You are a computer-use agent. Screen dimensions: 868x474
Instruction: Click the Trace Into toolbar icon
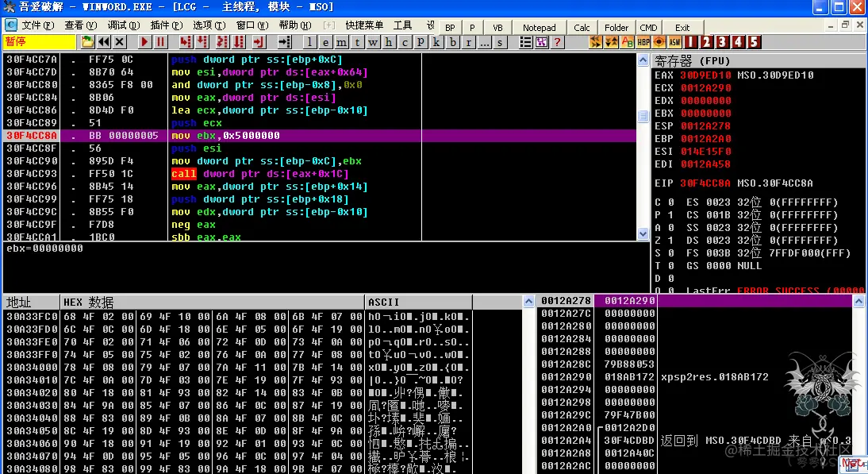pyautogui.click(x=222, y=42)
